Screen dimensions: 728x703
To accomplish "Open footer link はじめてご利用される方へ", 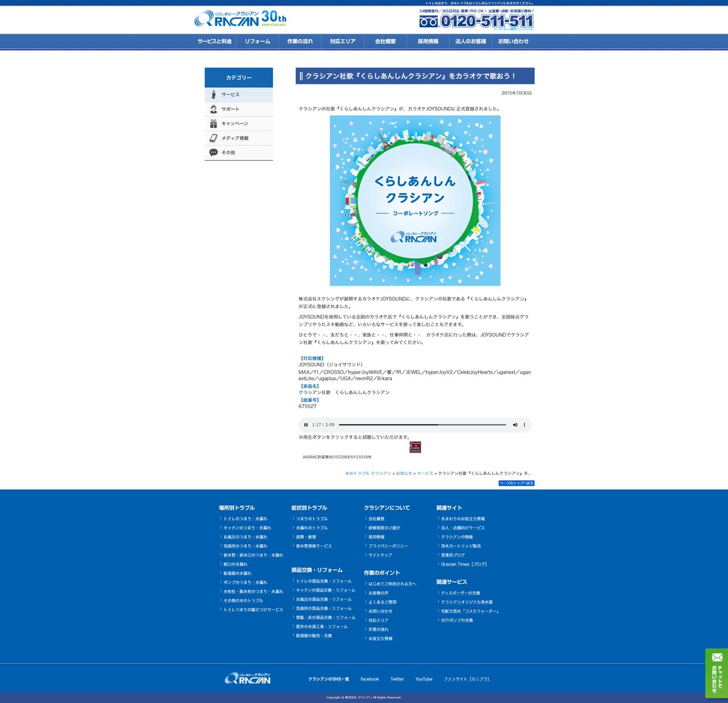I will tap(392, 584).
